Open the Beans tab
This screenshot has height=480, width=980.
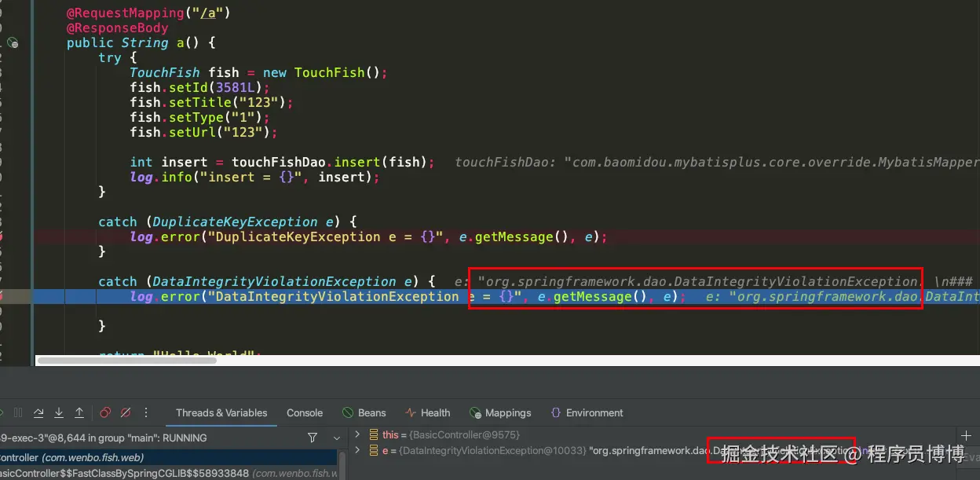(x=364, y=412)
